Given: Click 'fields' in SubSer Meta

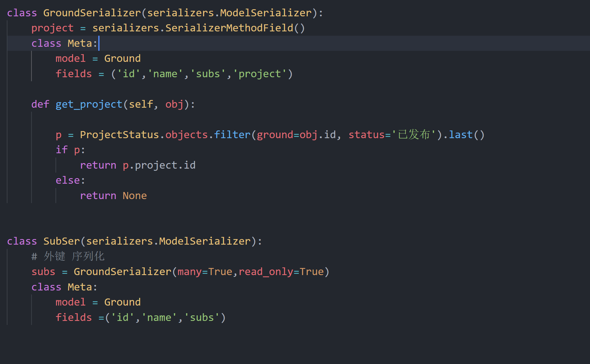Looking at the screenshot, I should [74, 318].
